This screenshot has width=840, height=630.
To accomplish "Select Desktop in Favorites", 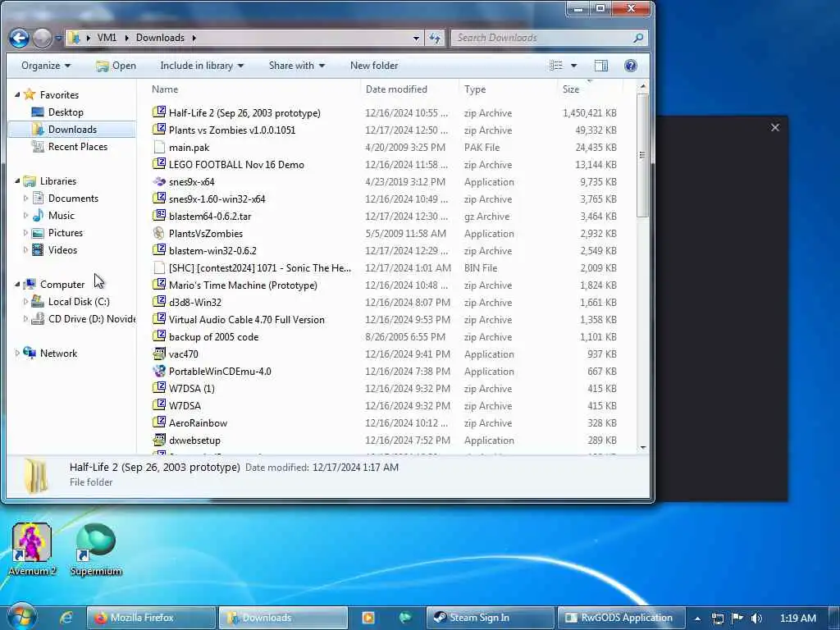I will pyautogui.click(x=66, y=112).
